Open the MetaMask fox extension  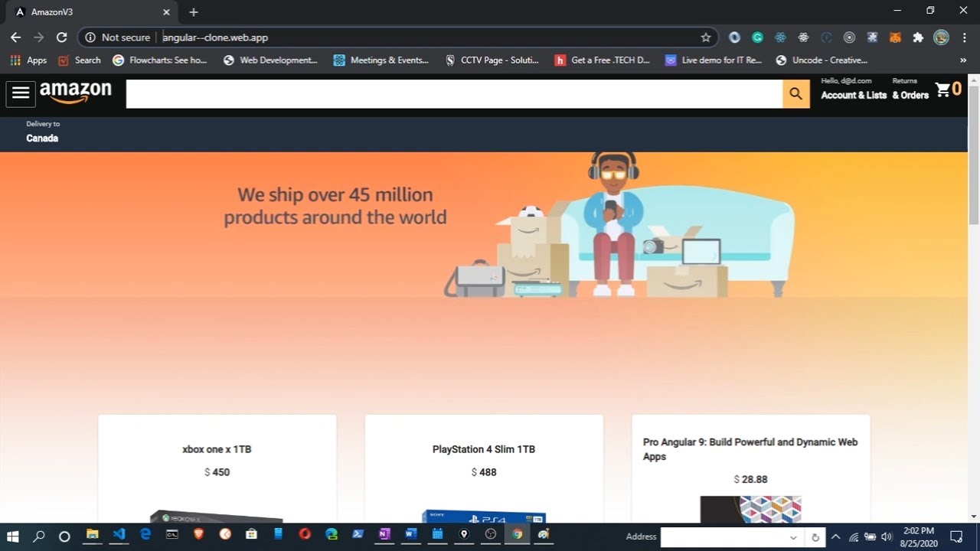(895, 37)
